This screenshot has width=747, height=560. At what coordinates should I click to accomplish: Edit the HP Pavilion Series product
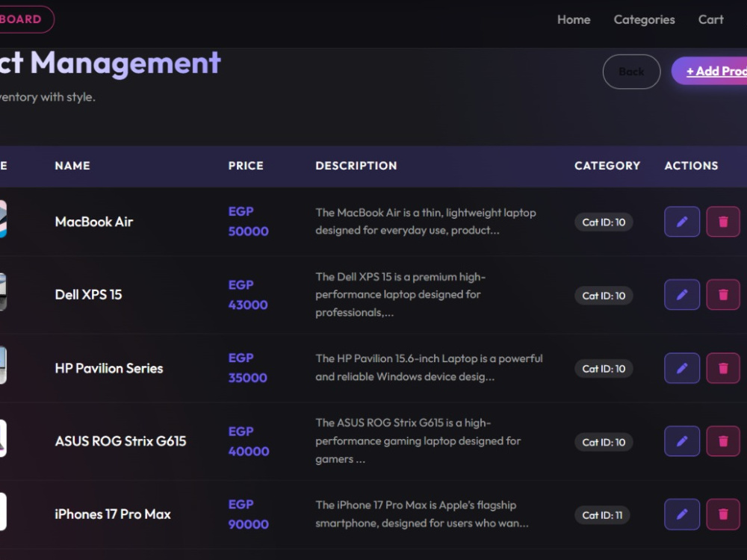click(682, 368)
